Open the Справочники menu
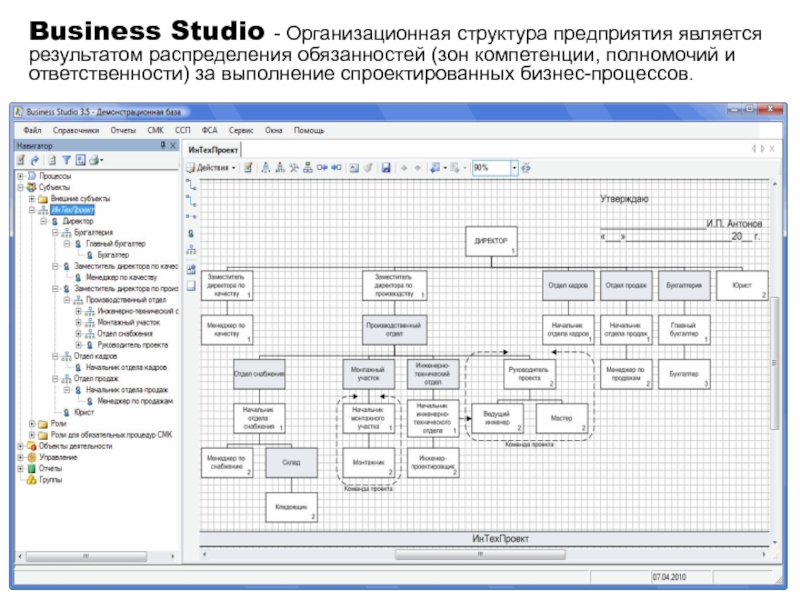This screenshot has height=600, width=800. pos(76,130)
